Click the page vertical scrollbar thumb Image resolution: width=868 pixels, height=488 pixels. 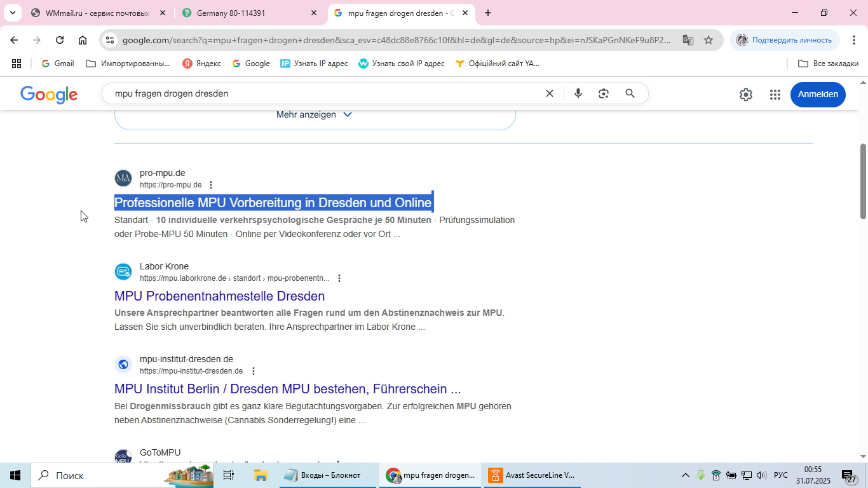[863, 181]
